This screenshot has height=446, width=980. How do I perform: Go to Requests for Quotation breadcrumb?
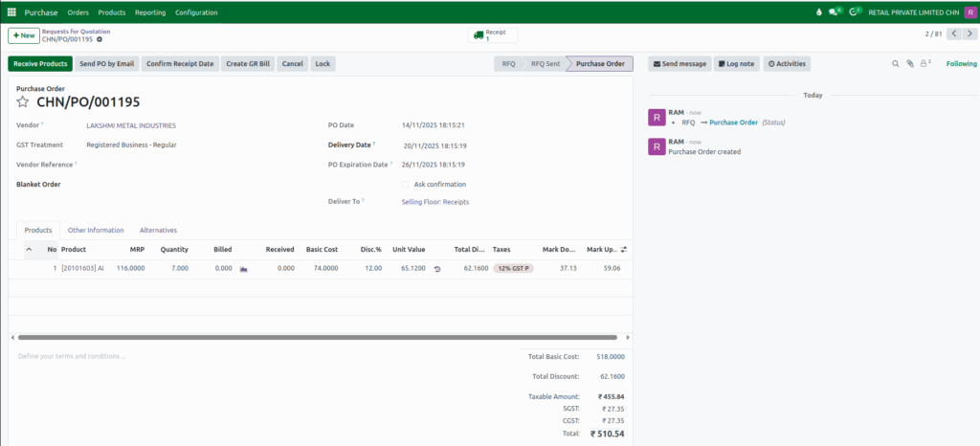pyautogui.click(x=76, y=31)
